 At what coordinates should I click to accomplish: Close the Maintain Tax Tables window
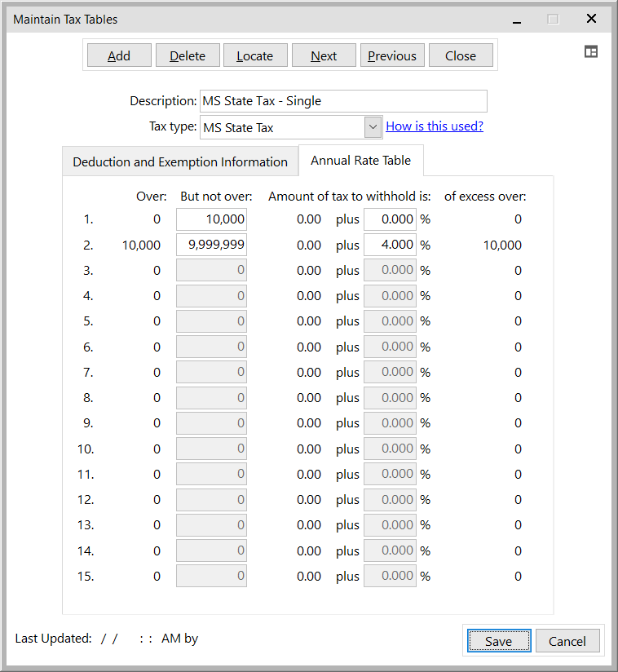591,19
